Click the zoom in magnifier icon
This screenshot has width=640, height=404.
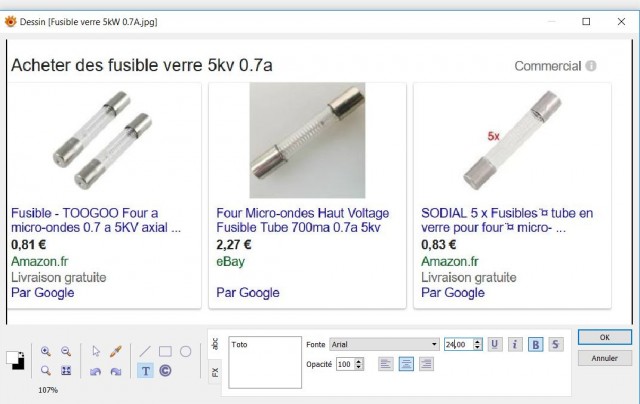click(x=46, y=351)
